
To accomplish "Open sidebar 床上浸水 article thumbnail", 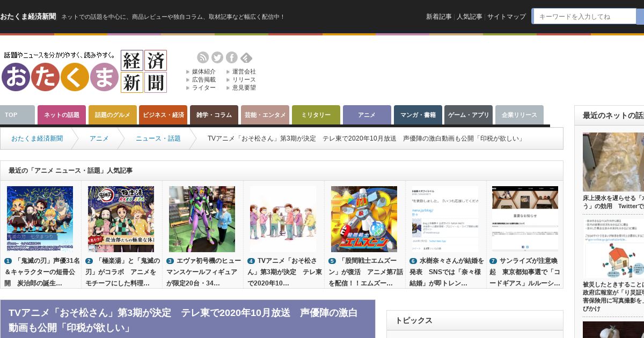I will point(613,162).
